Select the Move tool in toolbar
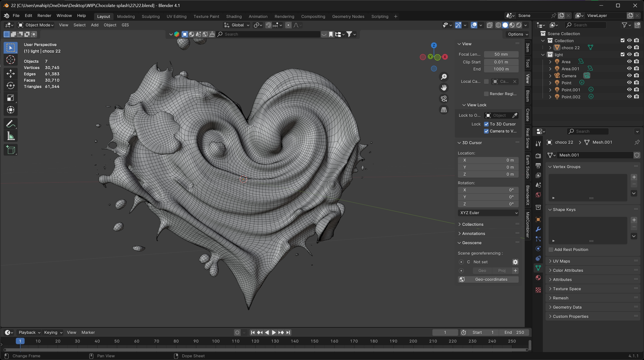Screen dimensions: 644x360 (x=10, y=73)
